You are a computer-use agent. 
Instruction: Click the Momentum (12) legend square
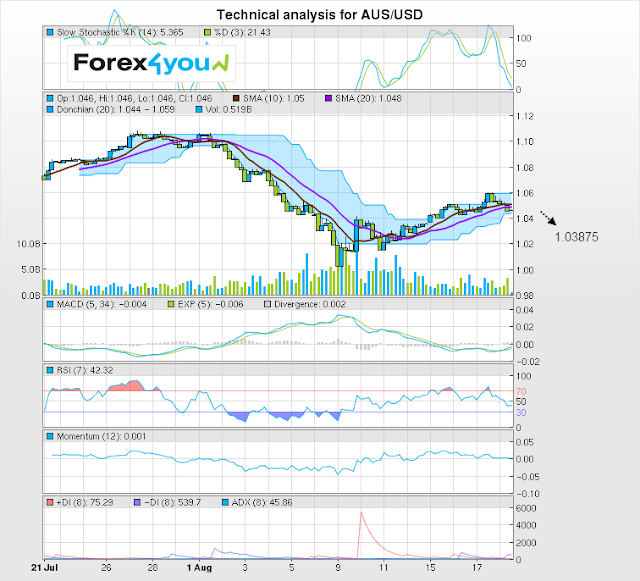(x=50, y=436)
